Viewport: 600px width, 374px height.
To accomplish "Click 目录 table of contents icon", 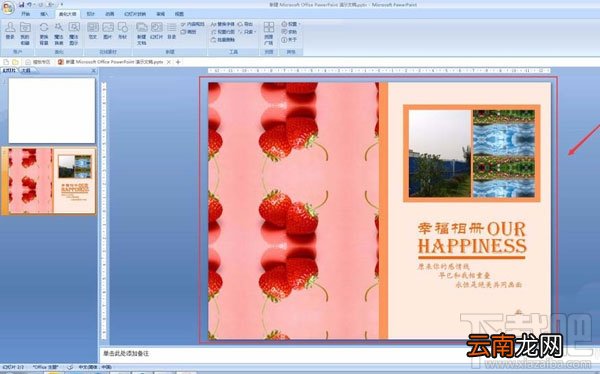I will pyautogui.click(x=171, y=31).
